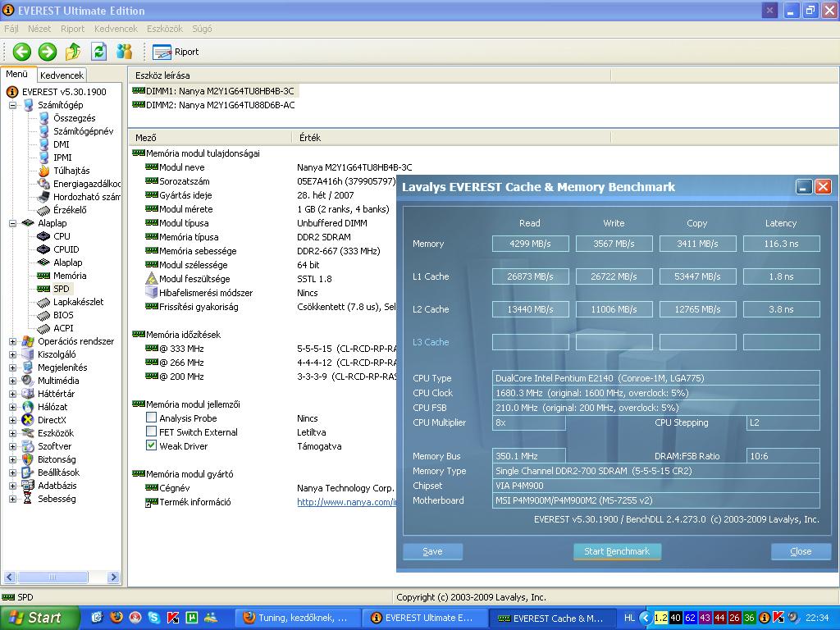Select the Érzékelő sensor item
Screen dimensions: 840x630
pos(70,210)
